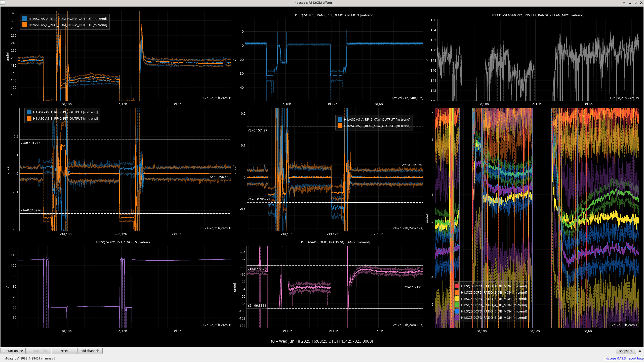The height and width of the screenshot is (362, 644).
Task: Click the Y2=0.157497 cursor label
Action: [x=258, y=130]
